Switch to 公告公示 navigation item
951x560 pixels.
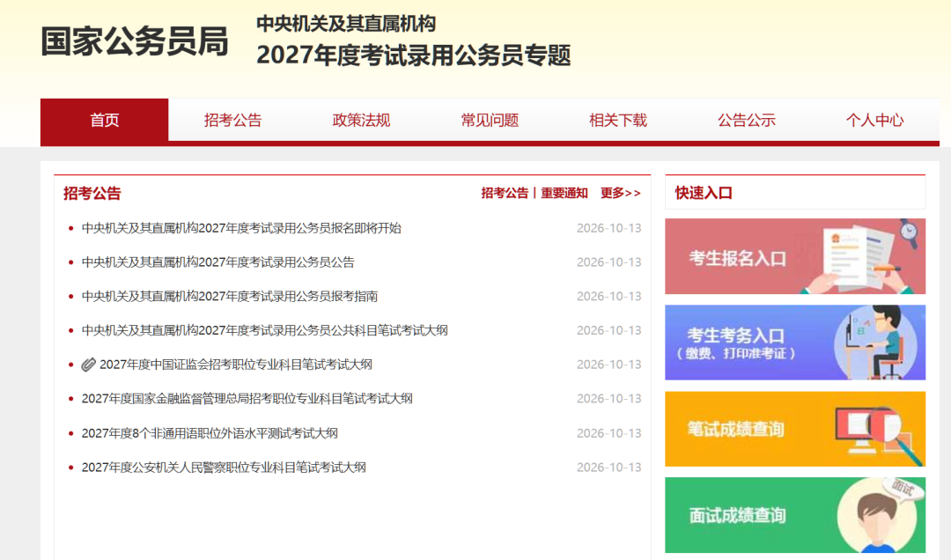tap(747, 120)
